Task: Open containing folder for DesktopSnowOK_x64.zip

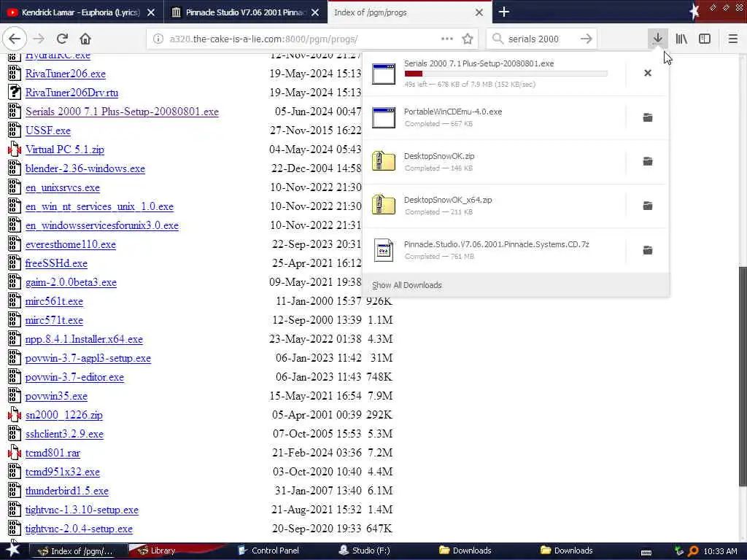Action: click(x=648, y=206)
